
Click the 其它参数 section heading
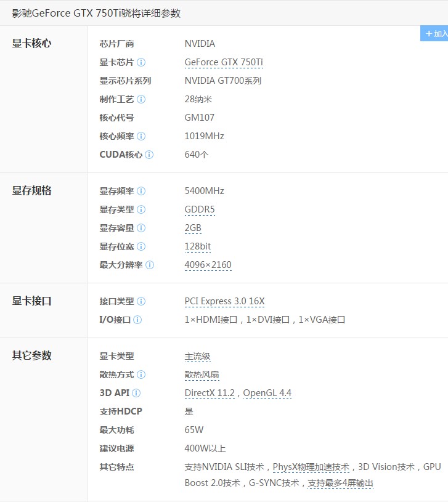point(31,355)
